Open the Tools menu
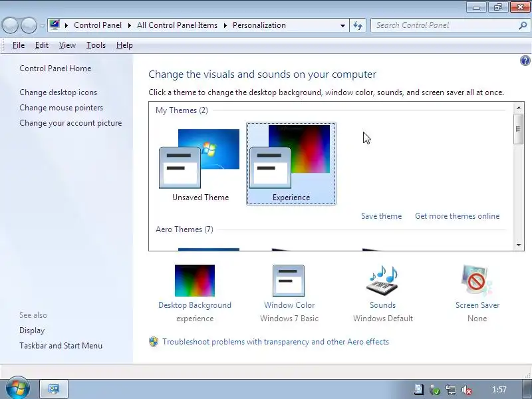 96,45
